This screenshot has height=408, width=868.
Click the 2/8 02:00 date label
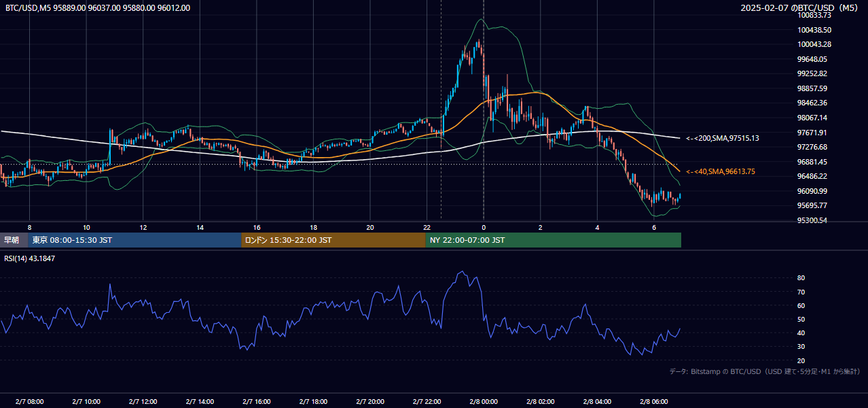tap(540, 402)
